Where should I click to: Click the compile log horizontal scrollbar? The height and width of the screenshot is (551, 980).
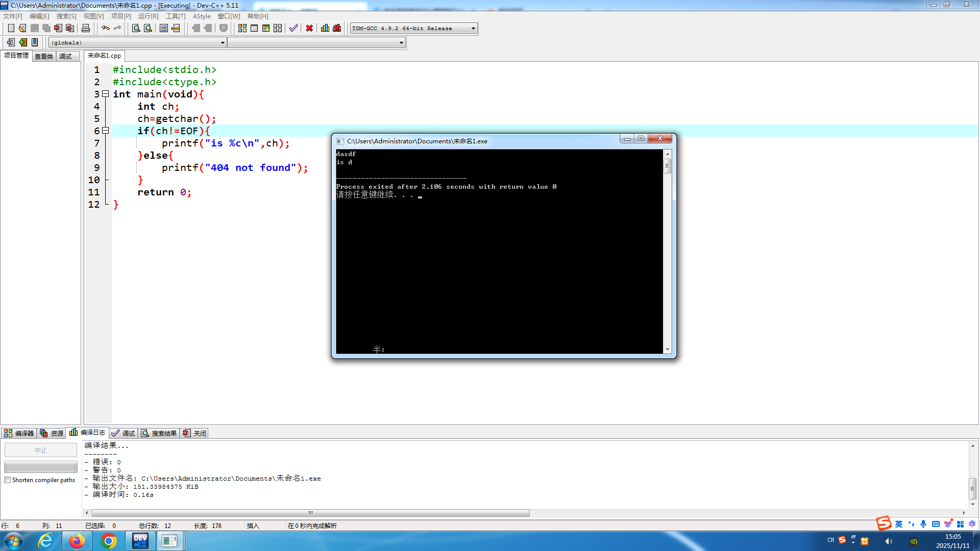(310, 513)
